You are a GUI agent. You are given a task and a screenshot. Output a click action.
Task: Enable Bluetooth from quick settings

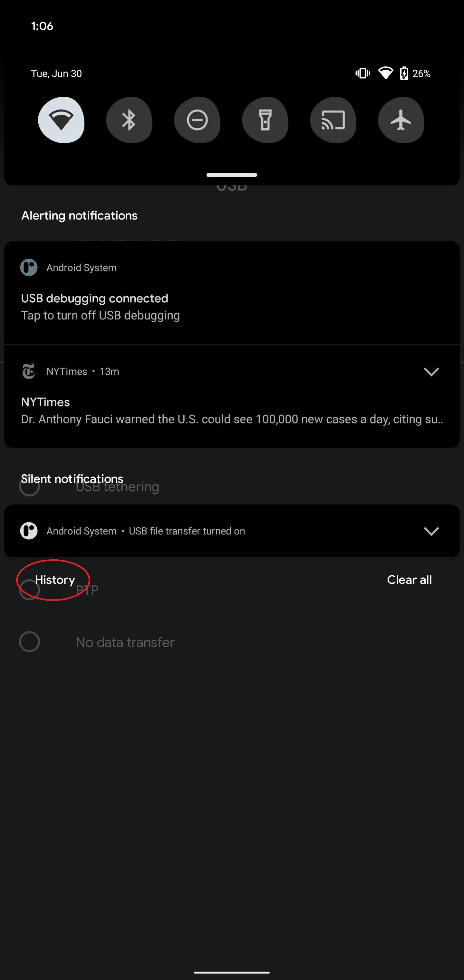tap(129, 120)
